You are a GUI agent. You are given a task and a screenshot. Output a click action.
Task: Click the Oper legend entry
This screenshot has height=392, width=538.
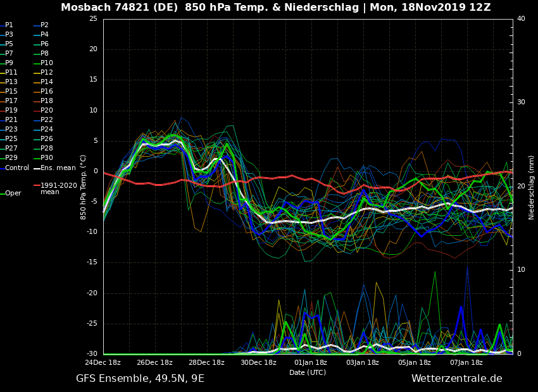(x=13, y=193)
